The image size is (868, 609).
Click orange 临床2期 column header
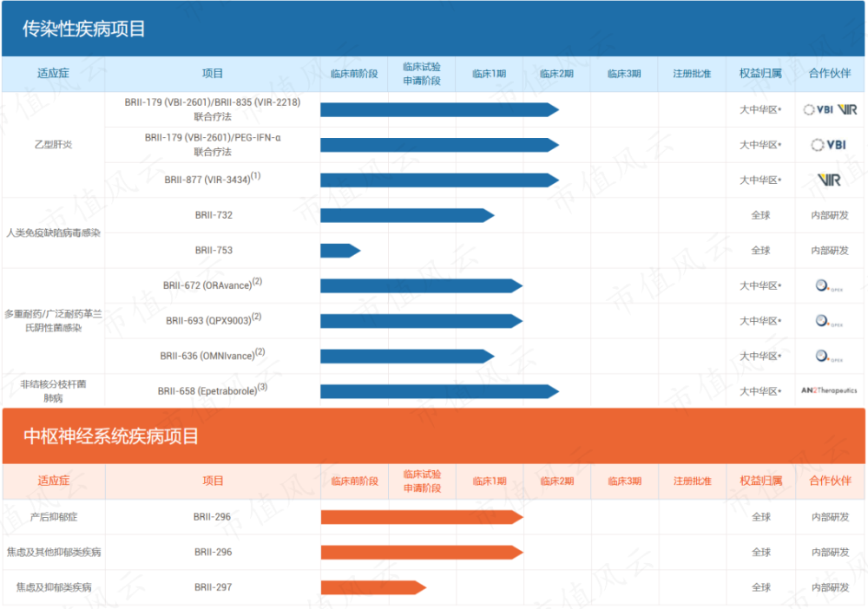pos(557,481)
